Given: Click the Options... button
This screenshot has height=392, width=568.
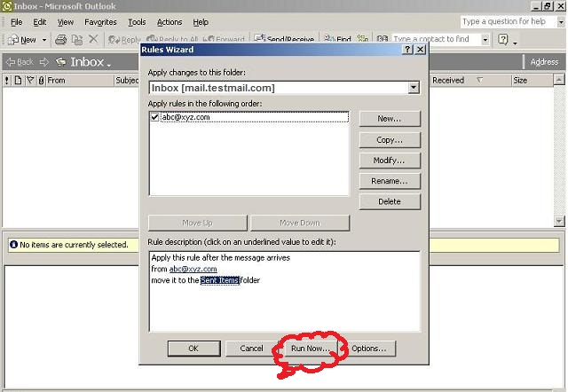Looking at the screenshot, I should click(x=369, y=349).
